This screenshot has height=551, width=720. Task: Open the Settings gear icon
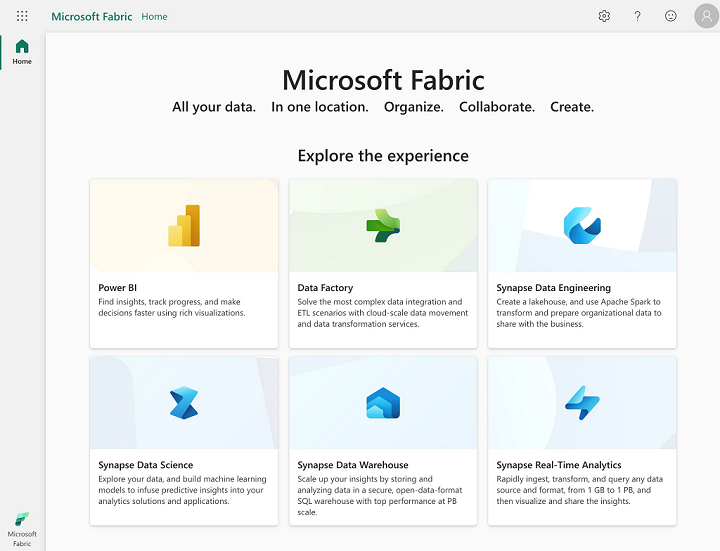[x=604, y=16]
